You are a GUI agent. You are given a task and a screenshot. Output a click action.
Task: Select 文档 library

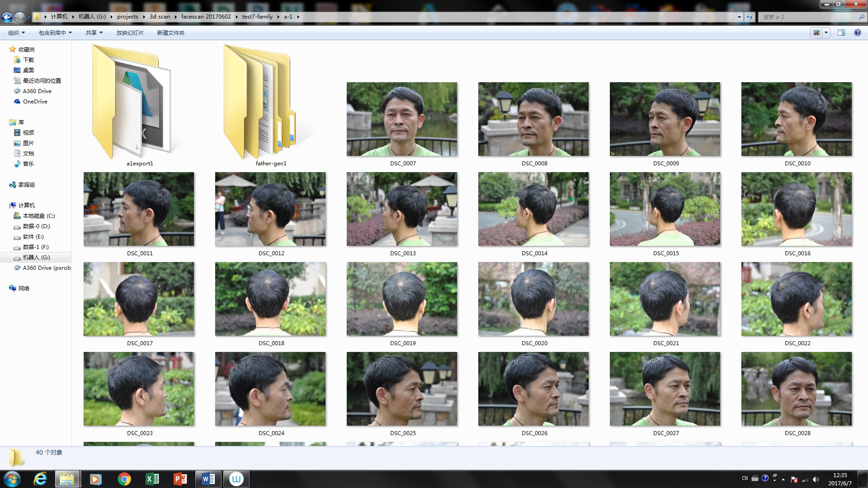coord(28,153)
